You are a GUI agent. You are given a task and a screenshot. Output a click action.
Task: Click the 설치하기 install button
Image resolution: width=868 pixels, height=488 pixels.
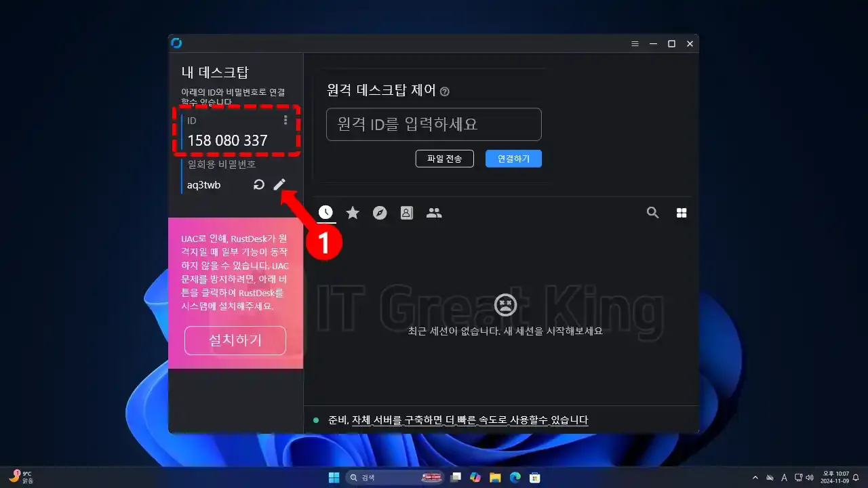(x=235, y=340)
